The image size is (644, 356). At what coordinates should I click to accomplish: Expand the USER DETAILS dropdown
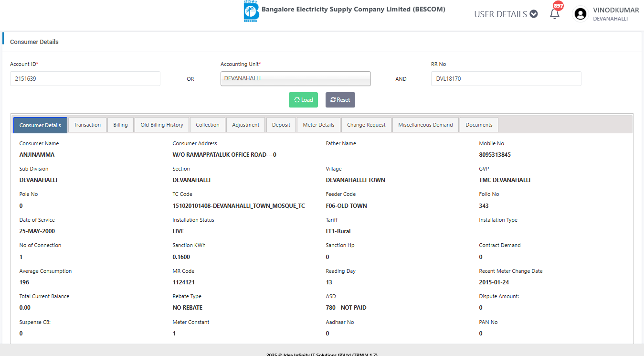coord(506,14)
